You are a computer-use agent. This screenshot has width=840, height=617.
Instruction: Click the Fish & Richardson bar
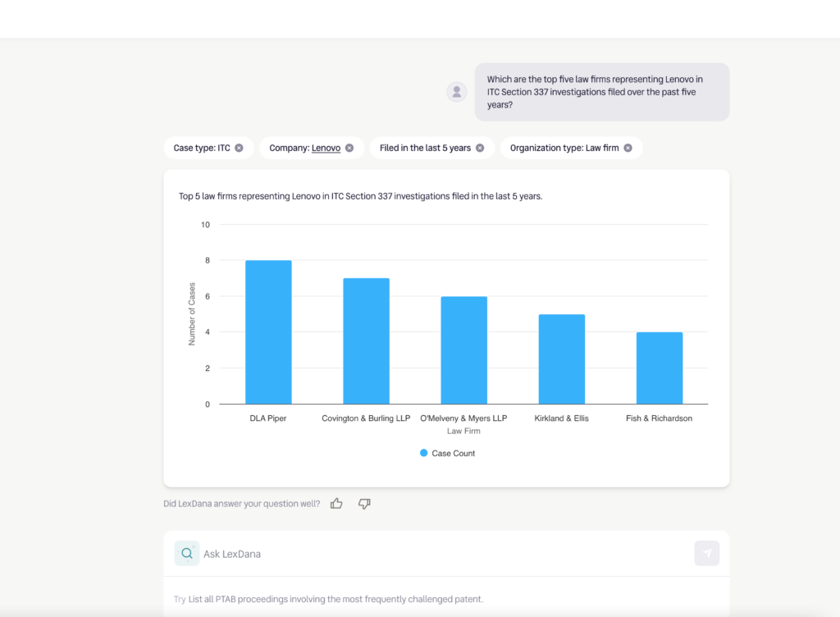click(x=659, y=368)
